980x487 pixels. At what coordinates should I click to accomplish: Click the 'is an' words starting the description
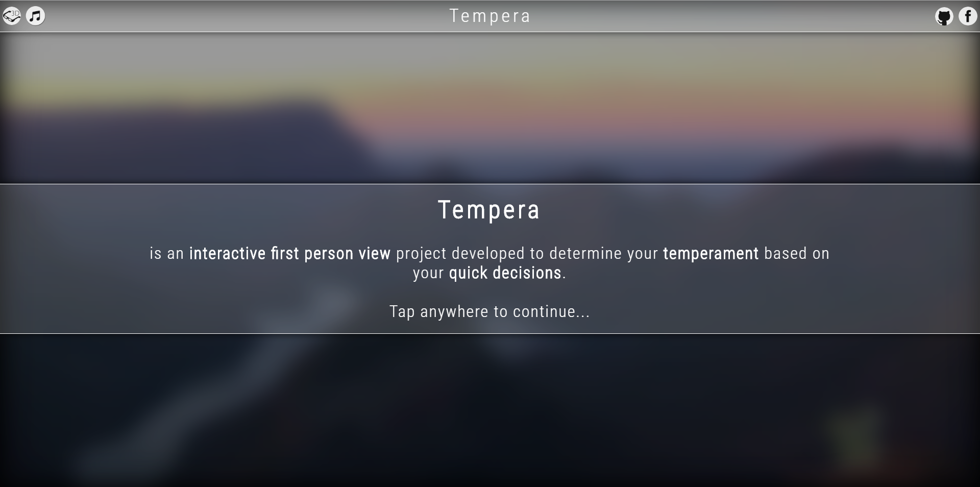pos(167,254)
